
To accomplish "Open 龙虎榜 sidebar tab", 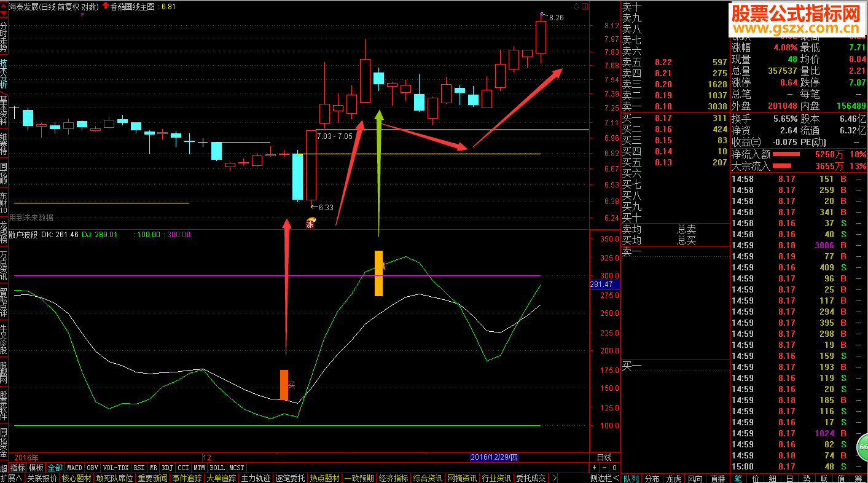I will click(4, 233).
